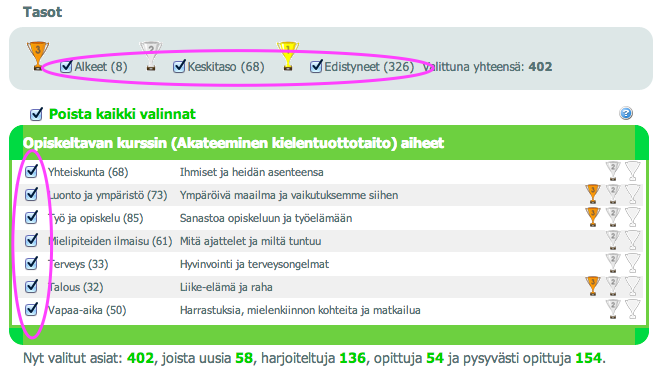Open the blue help question mark icon
662x373 pixels.
(626, 113)
